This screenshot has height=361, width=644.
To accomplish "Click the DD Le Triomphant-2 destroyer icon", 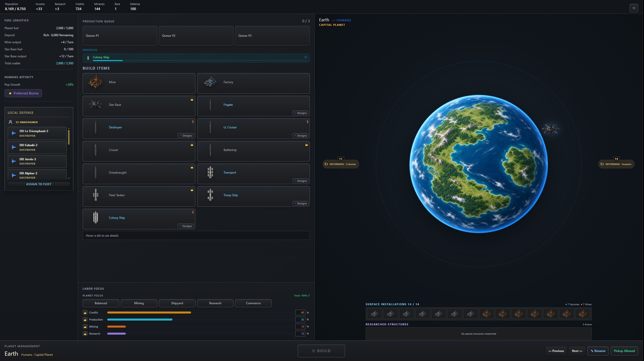I will pos(14,133).
